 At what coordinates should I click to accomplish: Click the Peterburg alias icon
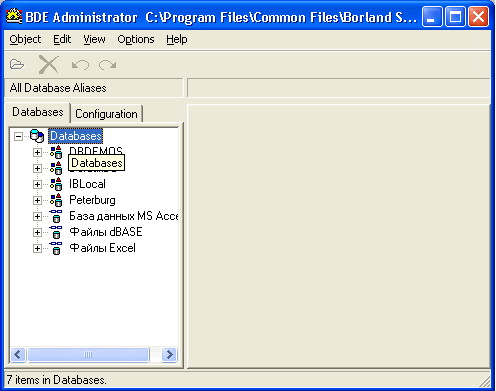click(56, 200)
